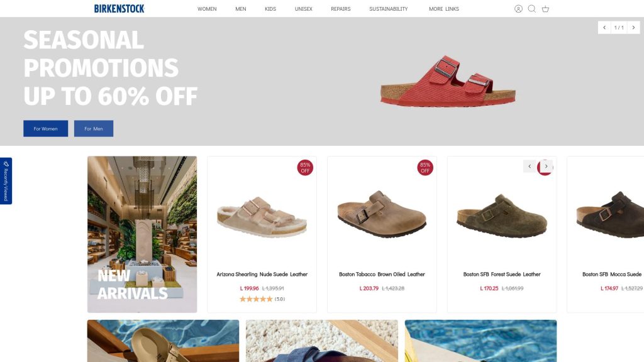Image resolution: width=644 pixels, height=362 pixels.
Task: Open the user account icon
Action: tap(518, 9)
